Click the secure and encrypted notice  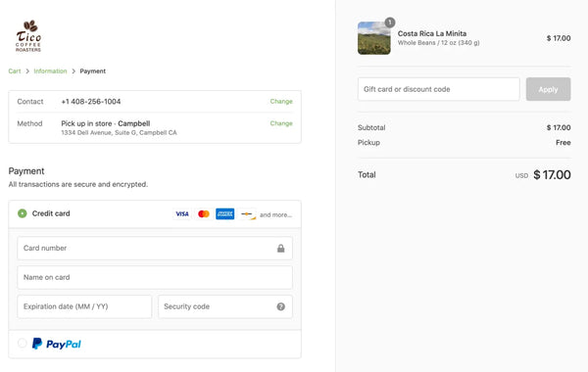78,184
